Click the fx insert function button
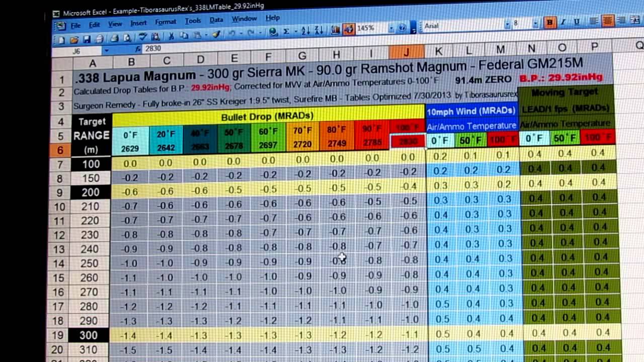 (138, 49)
